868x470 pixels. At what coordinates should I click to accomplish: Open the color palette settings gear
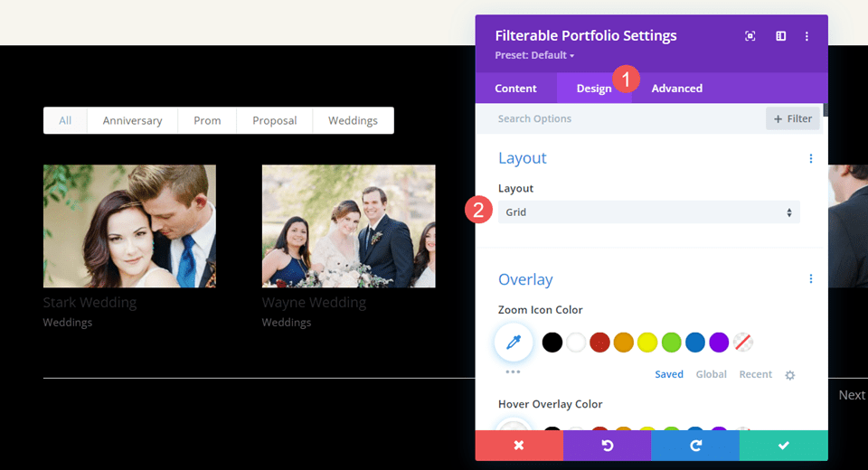pyautogui.click(x=790, y=375)
